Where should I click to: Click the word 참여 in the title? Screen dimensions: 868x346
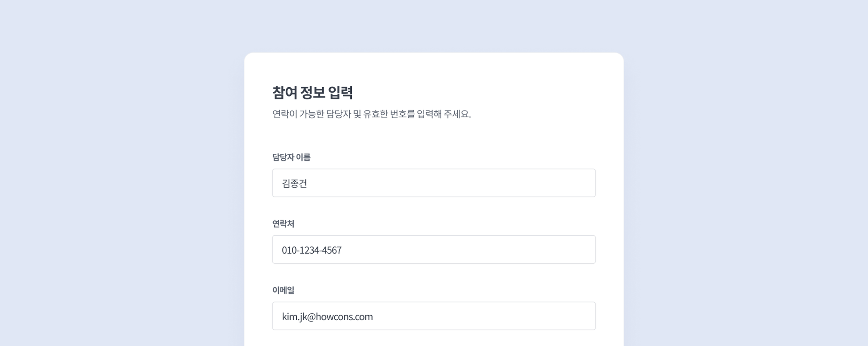tap(284, 92)
